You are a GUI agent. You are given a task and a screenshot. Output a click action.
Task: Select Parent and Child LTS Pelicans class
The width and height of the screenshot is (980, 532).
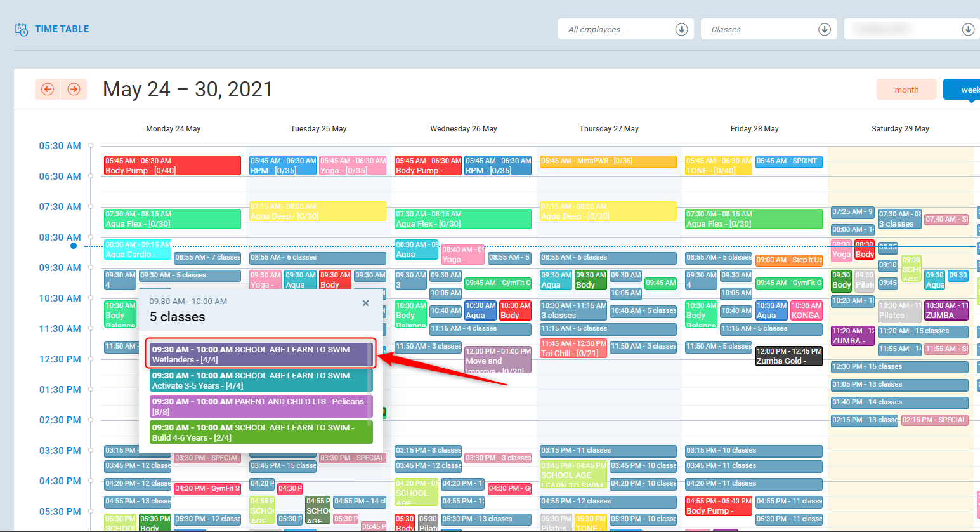(x=260, y=406)
